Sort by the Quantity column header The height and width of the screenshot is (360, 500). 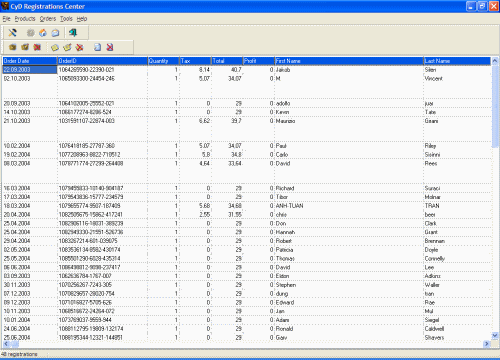click(x=163, y=61)
